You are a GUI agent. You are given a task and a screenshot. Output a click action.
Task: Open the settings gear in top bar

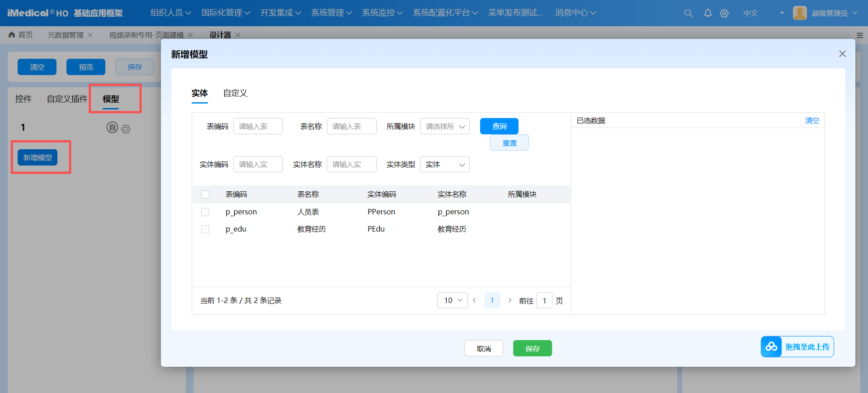pos(724,13)
